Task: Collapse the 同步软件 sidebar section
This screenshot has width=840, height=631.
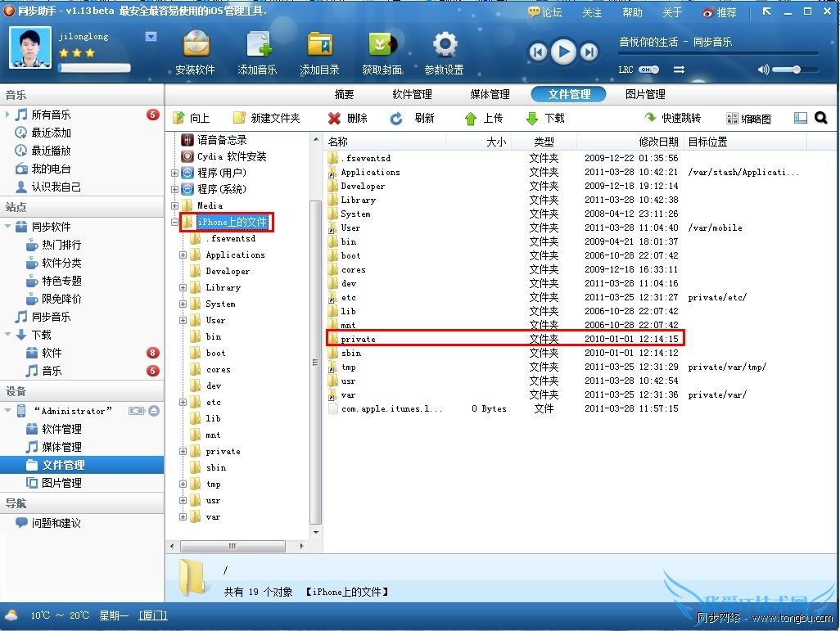Action: coord(7,227)
